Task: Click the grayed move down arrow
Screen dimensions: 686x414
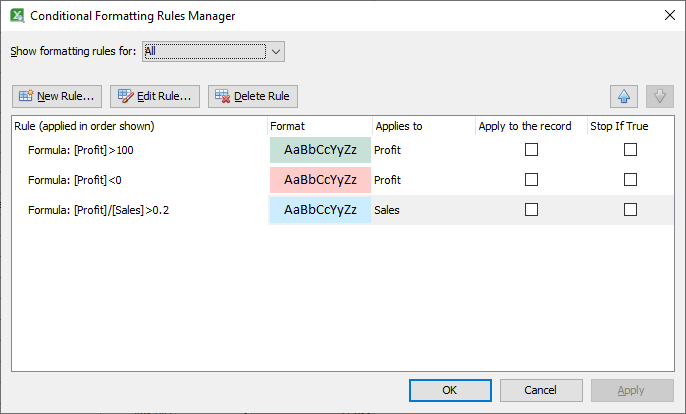Action: tap(660, 96)
